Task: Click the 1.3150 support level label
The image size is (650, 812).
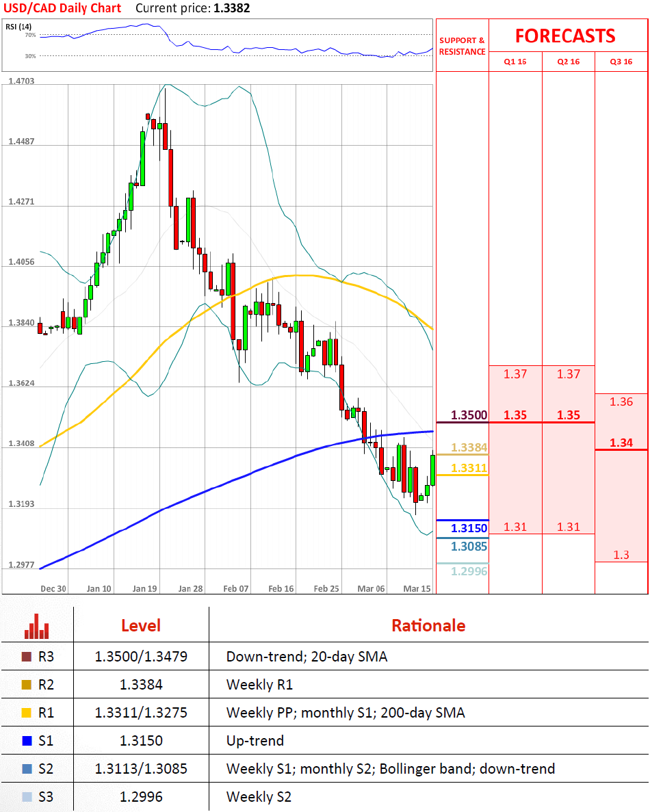Action: point(469,528)
